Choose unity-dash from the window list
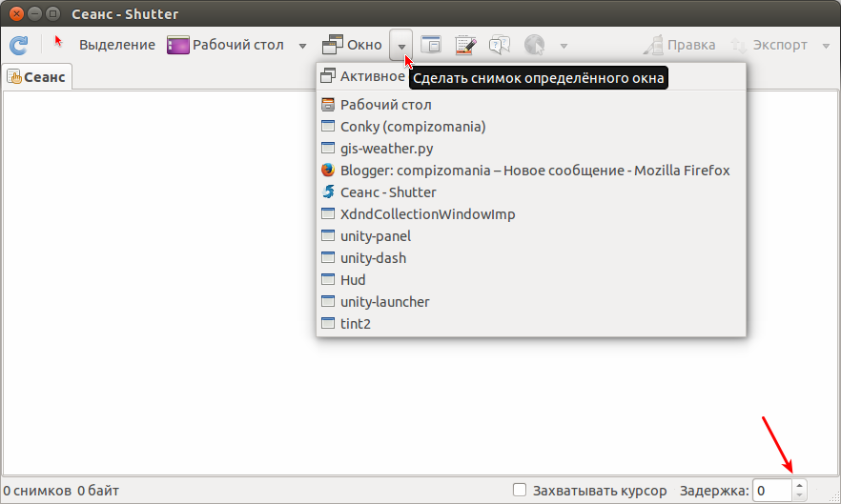841x504 pixels. 531,258
